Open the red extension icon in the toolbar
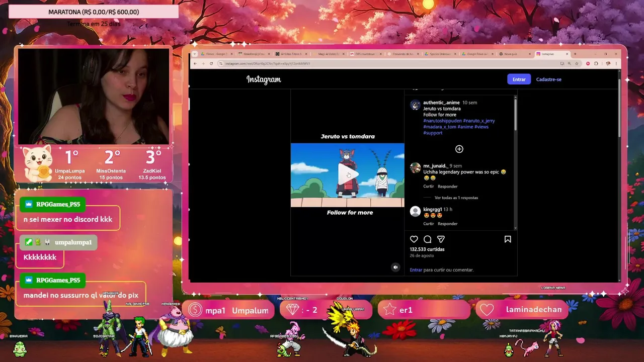This screenshot has width=644, height=362. [588, 63]
